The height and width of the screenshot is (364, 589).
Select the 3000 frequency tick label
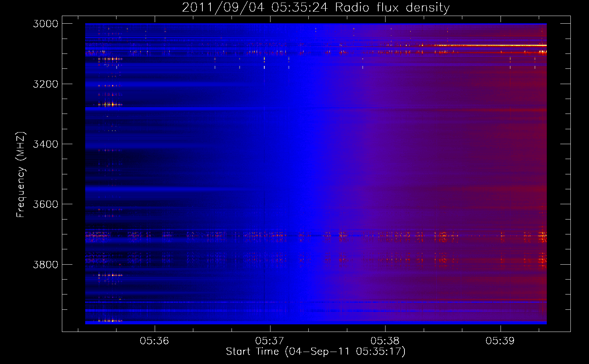(46, 24)
